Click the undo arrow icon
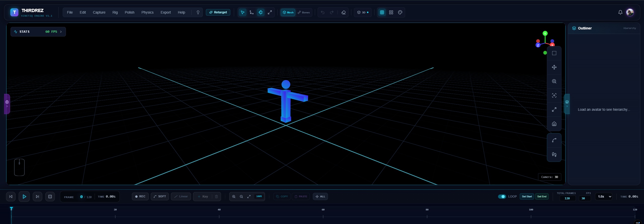 point(323,12)
